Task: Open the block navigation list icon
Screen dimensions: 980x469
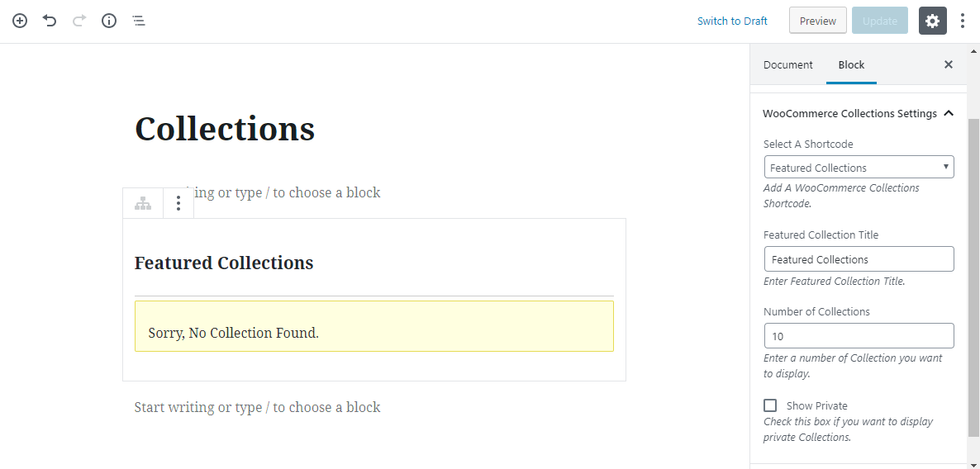Action: pos(139,21)
